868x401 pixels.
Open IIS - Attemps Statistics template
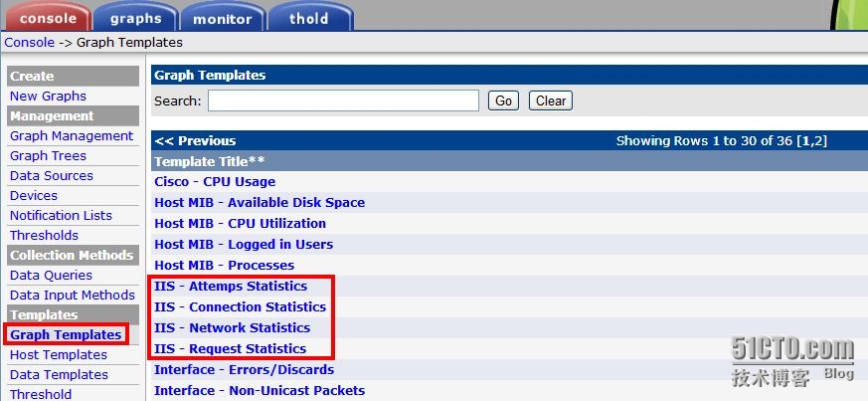[x=231, y=287]
